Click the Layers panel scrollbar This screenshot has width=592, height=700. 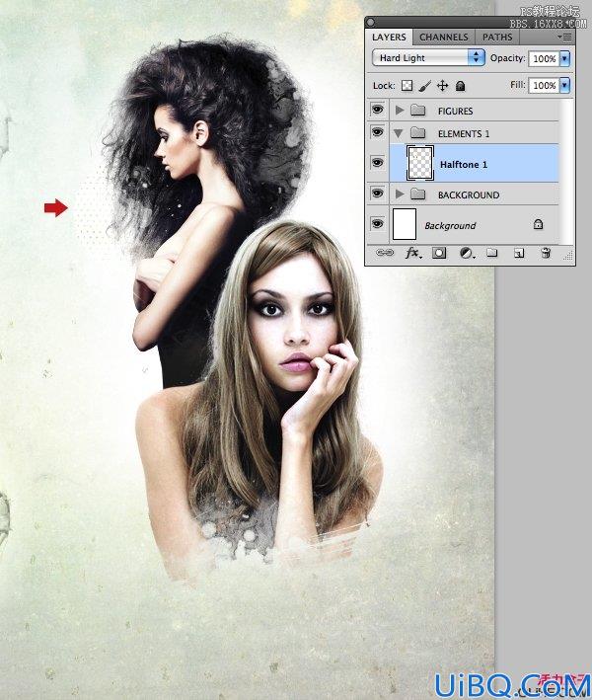click(566, 172)
